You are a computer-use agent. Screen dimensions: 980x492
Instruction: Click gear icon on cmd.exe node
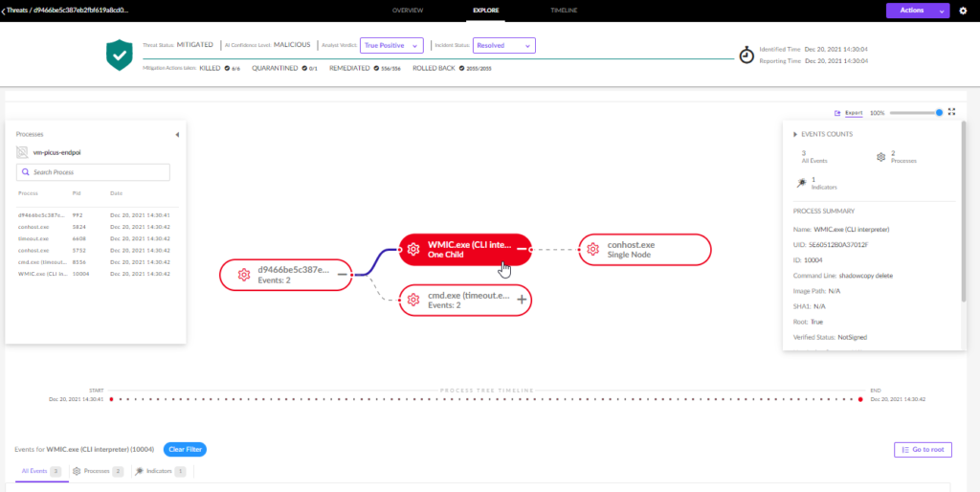(412, 300)
